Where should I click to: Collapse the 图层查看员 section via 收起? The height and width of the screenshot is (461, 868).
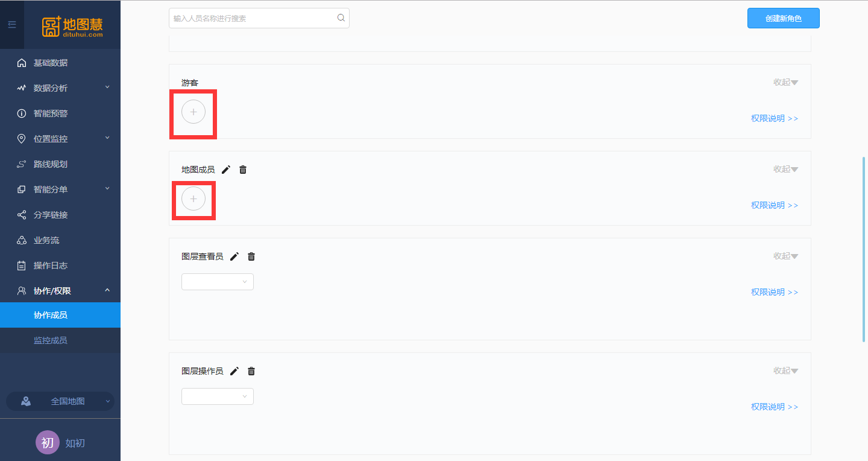click(x=786, y=256)
